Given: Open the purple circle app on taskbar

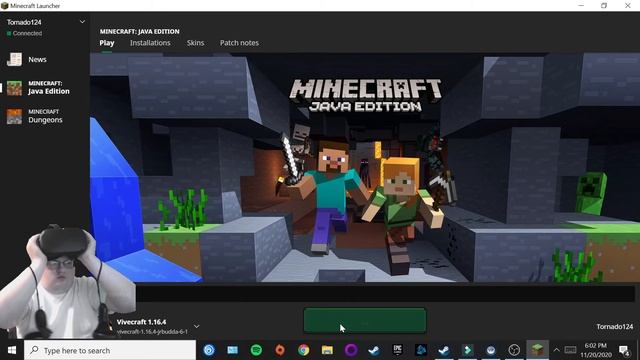Looking at the screenshot, I should click(351, 350).
